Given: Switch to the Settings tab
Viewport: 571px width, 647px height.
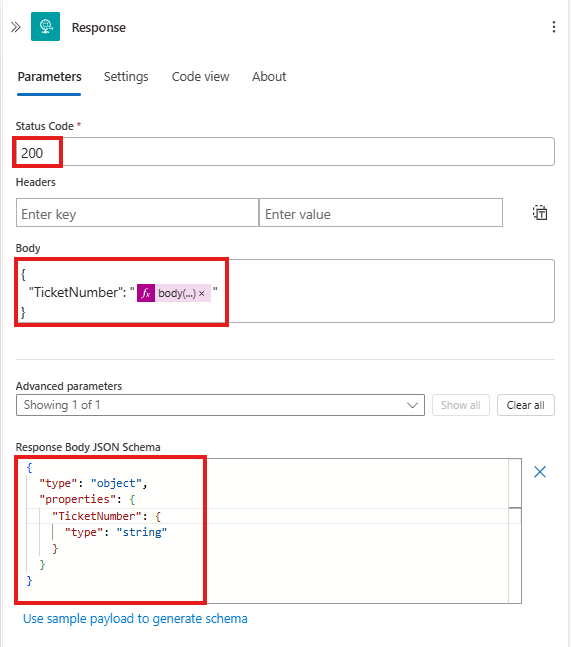Looking at the screenshot, I should point(126,77).
